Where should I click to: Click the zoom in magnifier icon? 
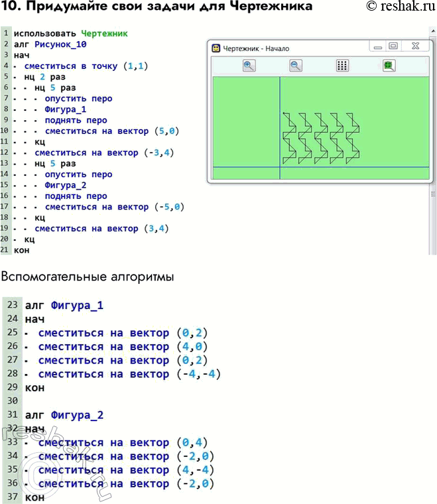249,65
